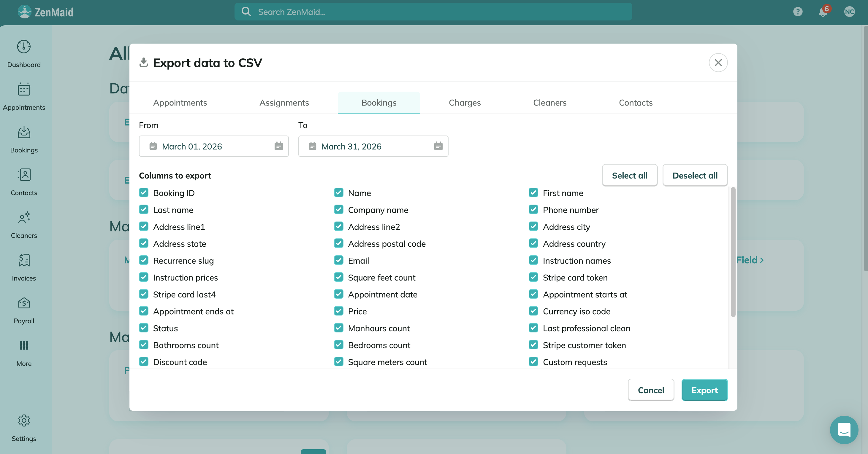The height and width of the screenshot is (454, 868).
Task: Click the From date field
Action: [214, 146]
